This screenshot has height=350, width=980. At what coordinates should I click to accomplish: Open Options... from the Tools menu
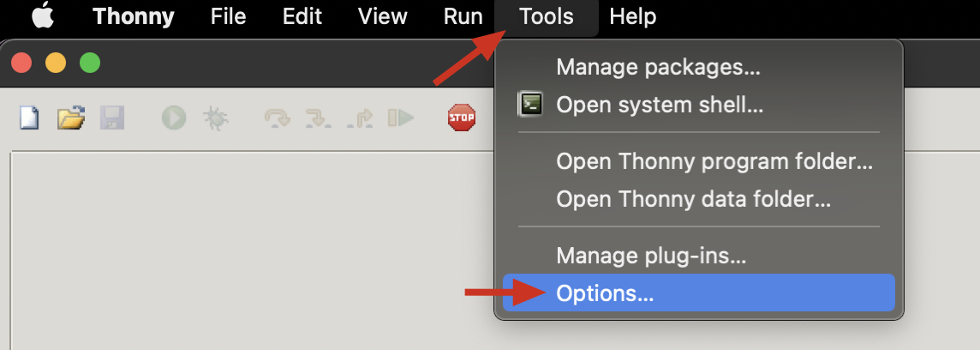pos(605,293)
